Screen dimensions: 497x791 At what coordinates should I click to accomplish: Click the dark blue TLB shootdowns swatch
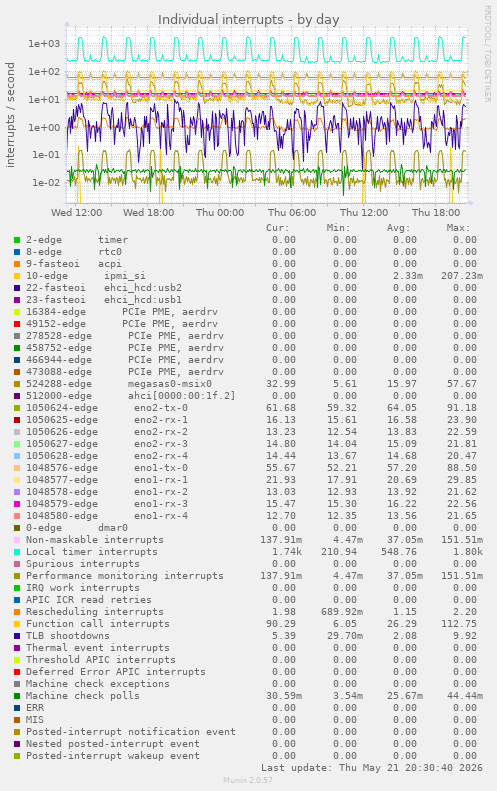click(17, 636)
